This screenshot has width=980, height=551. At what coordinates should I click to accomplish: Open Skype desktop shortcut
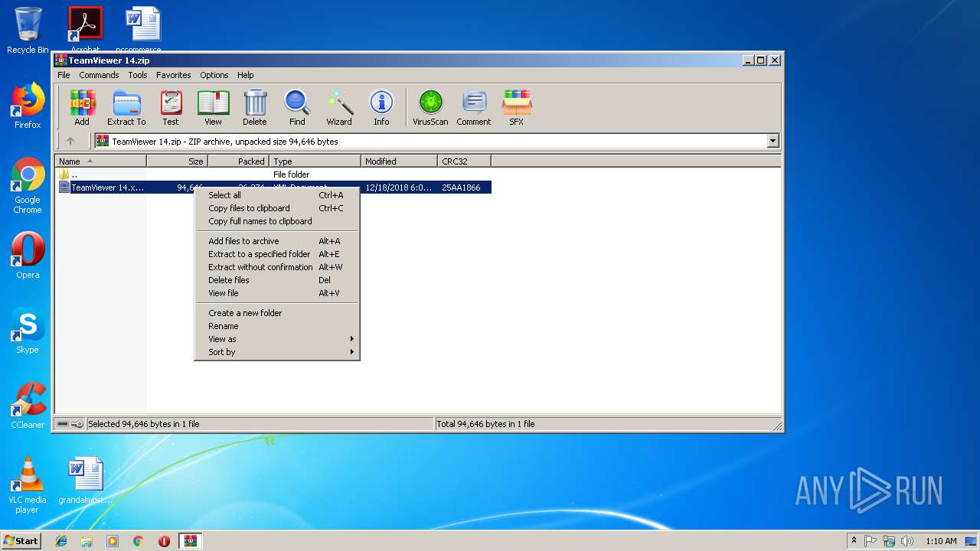coord(28,331)
